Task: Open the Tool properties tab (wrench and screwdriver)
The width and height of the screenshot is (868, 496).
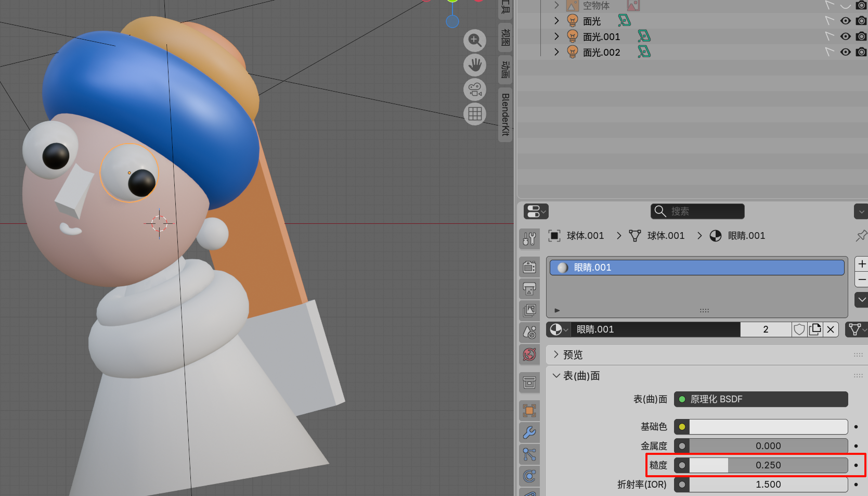Action: click(529, 238)
